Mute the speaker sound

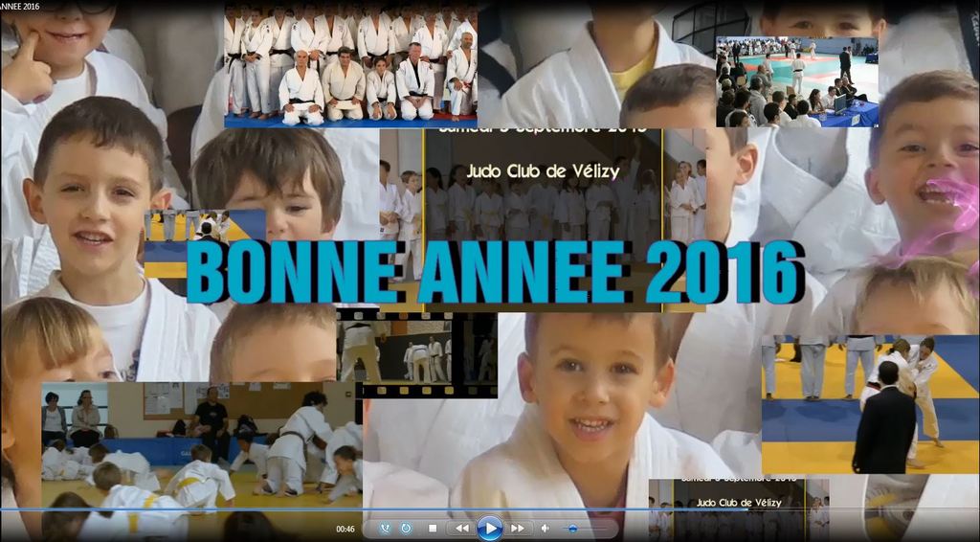546,528
